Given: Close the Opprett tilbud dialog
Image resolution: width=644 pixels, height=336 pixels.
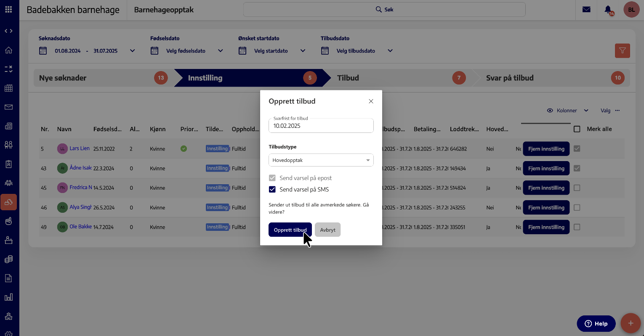Looking at the screenshot, I should coord(371,101).
